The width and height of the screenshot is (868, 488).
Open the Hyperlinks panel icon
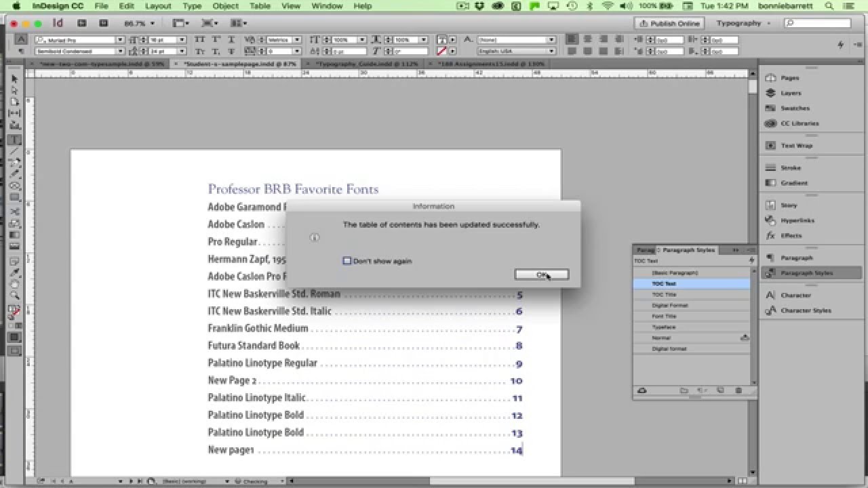tap(770, 220)
